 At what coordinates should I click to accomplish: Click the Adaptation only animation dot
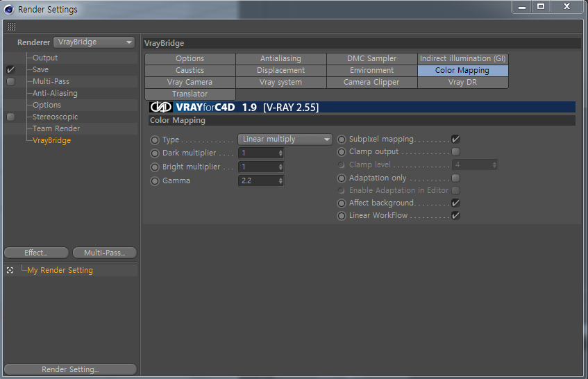point(342,178)
